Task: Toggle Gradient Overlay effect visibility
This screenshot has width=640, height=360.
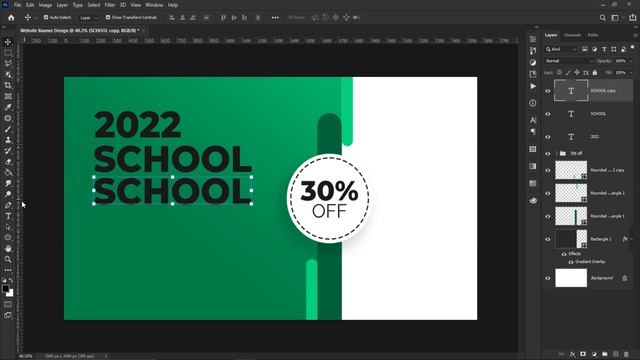Action: pyautogui.click(x=571, y=262)
